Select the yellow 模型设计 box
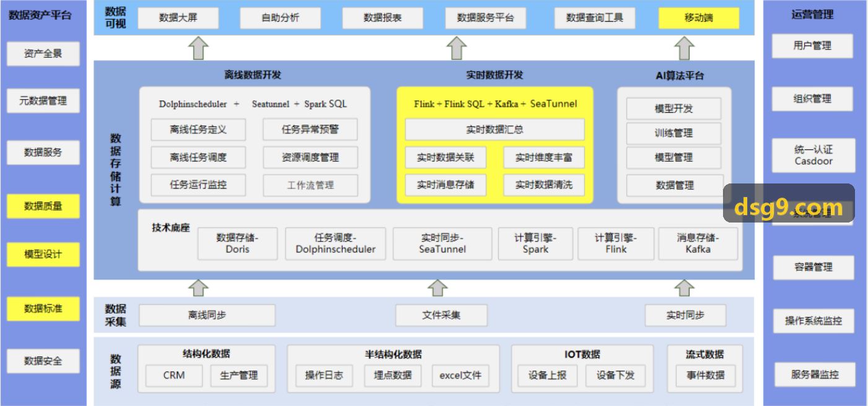868x406 pixels. click(x=43, y=255)
